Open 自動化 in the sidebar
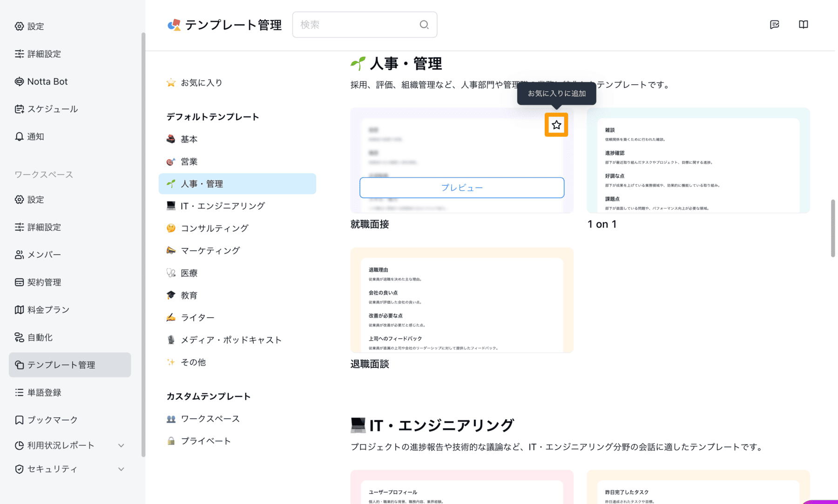Screen dimensions: 838x504 [x=70, y=337]
